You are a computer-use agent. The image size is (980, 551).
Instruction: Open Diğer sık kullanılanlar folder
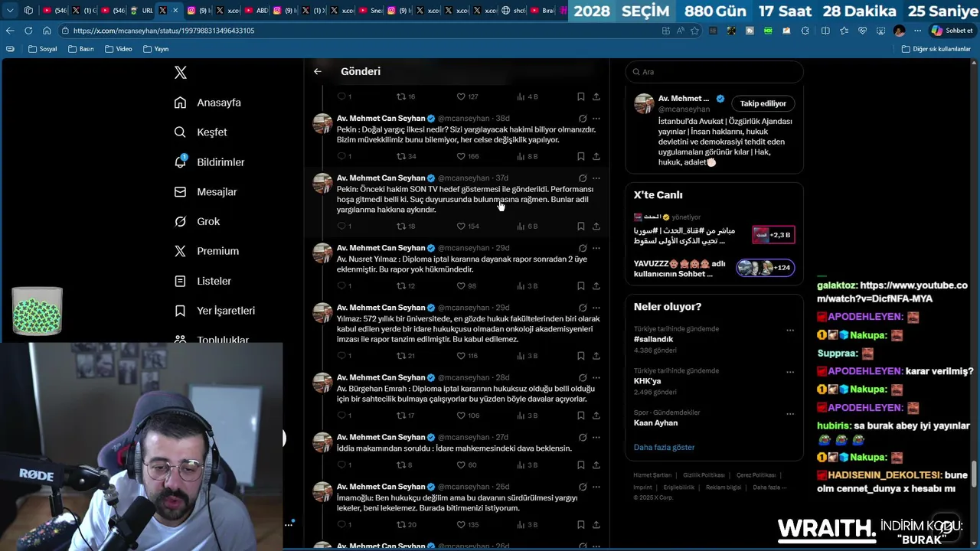coord(936,49)
